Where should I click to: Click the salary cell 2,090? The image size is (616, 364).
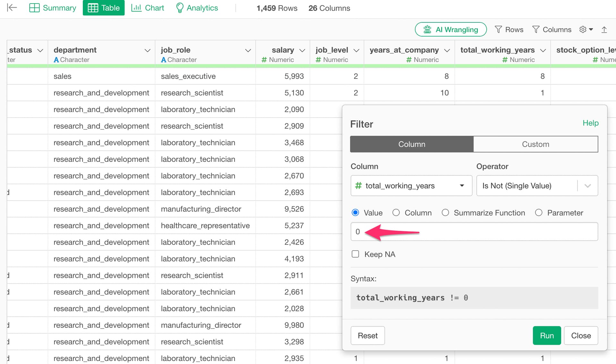coord(283,110)
